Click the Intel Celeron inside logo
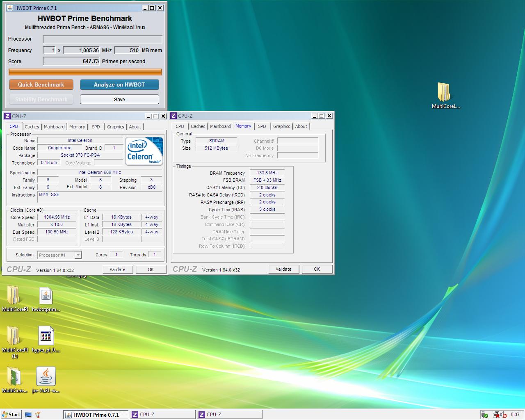Image resolution: width=525 pixels, height=420 pixels. point(144,151)
